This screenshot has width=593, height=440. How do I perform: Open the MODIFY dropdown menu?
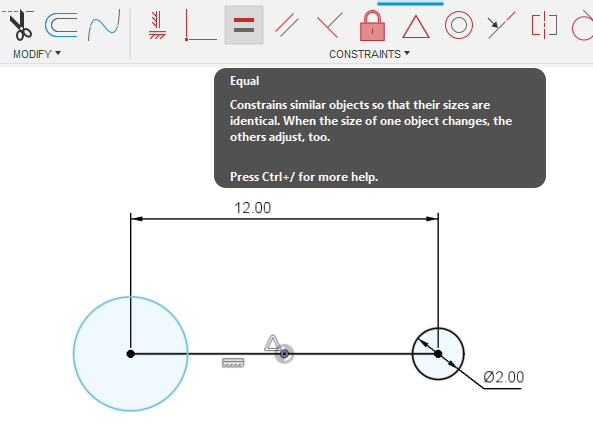click(x=37, y=54)
